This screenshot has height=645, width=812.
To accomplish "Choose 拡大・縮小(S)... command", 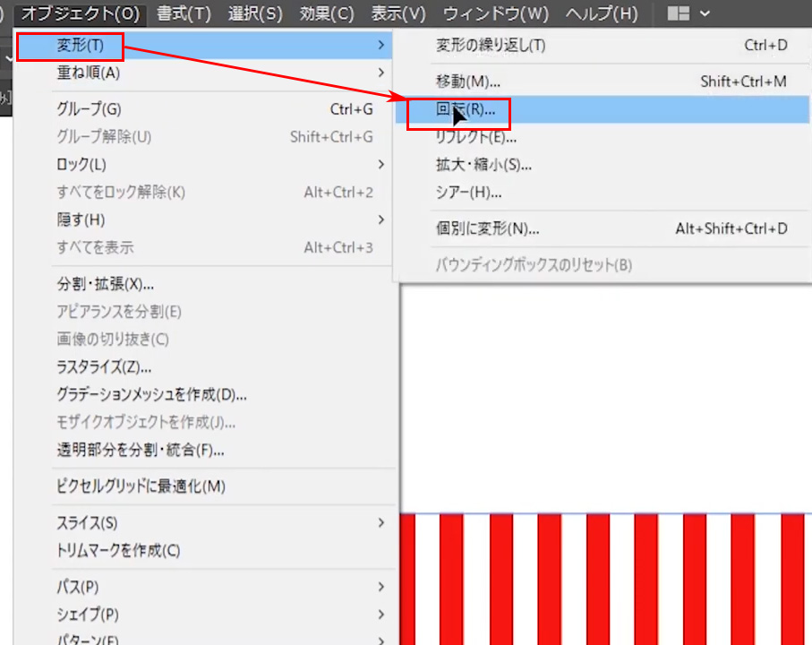I will click(x=603, y=165).
